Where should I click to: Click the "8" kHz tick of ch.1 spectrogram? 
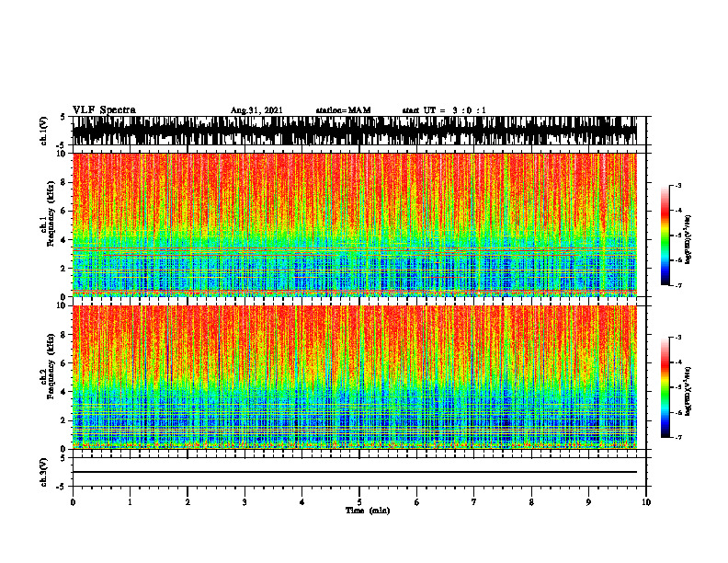[64, 182]
